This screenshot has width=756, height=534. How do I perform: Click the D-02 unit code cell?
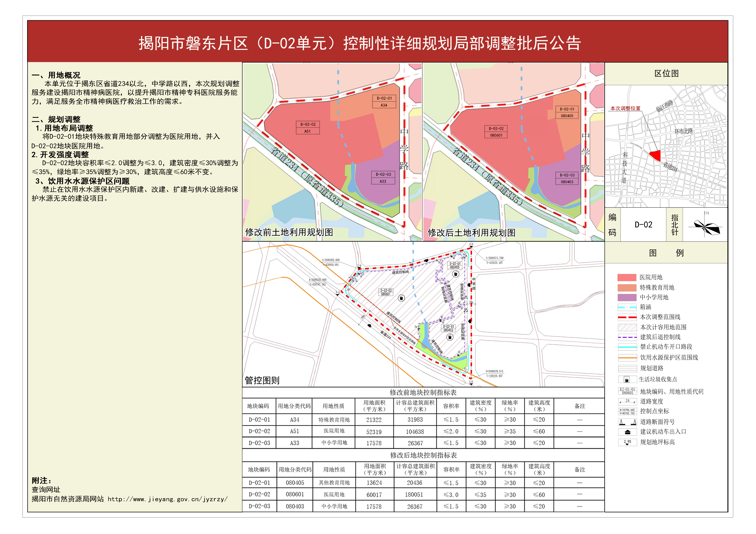(x=643, y=225)
